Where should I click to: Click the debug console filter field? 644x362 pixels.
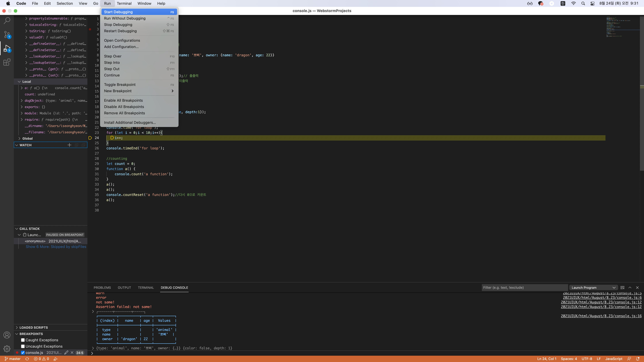click(x=524, y=288)
